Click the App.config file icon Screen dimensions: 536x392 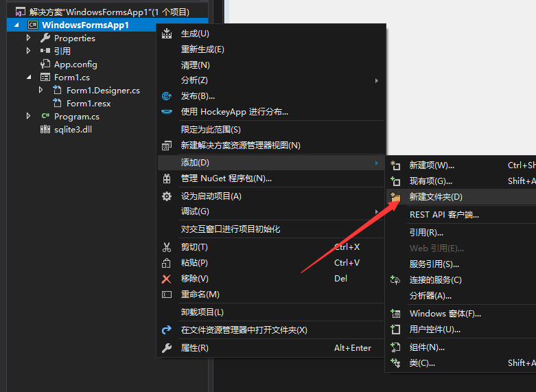(45, 64)
